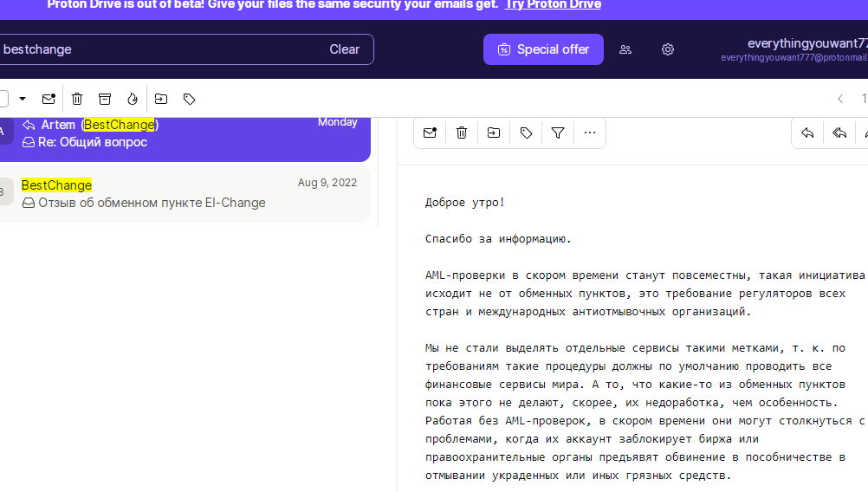Image resolution: width=868 pixels, height=492 pixels.
Task: Click the Monday date on Artem message
Action: coord(337,122)
